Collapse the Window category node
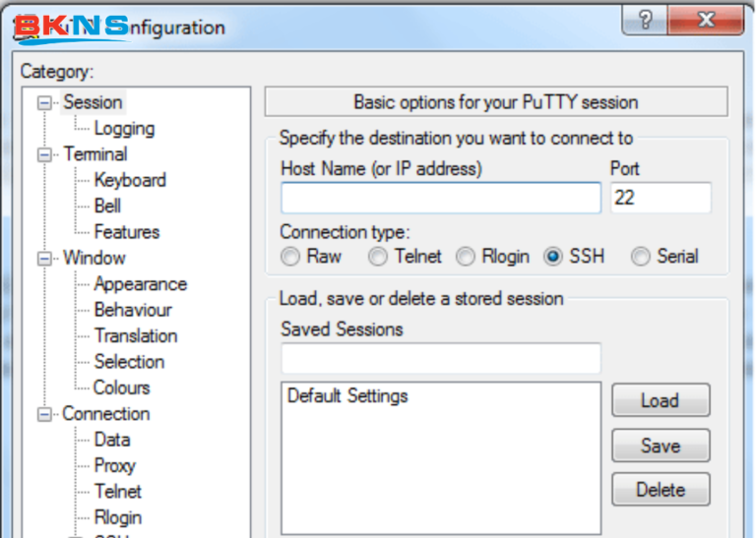756x538 pixels. [x=44, y=259]
